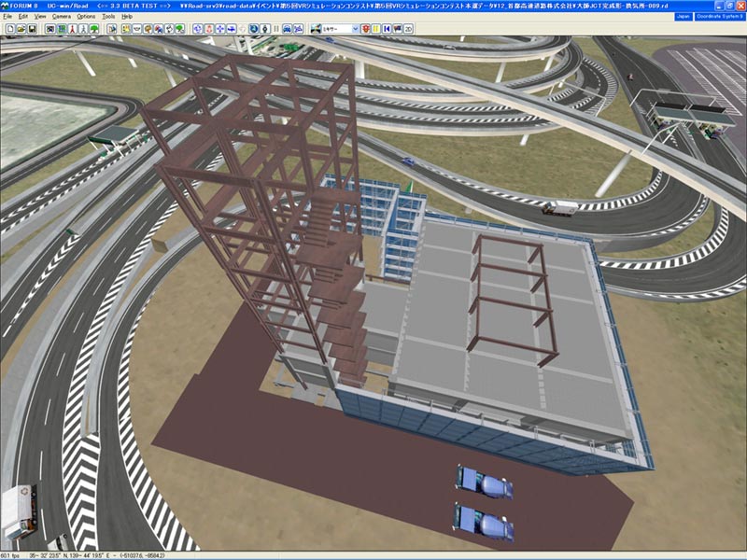
Task: Click the 60.1 fps status readout
Action: click(10, 555)
